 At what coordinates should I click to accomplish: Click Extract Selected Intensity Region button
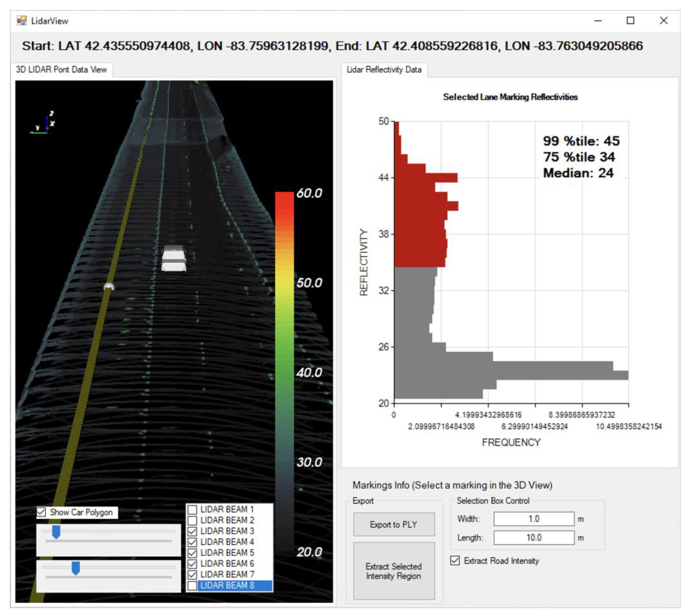394,571
